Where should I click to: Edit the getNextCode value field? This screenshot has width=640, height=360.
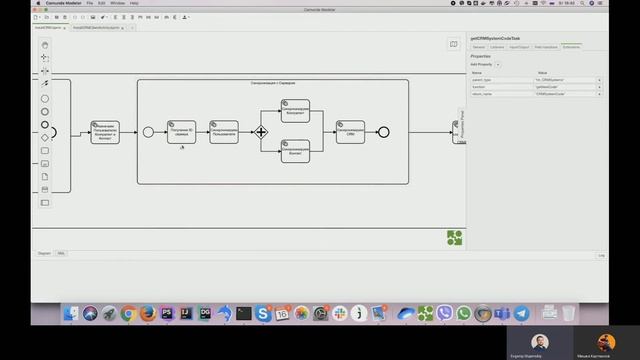pos(565,87)
